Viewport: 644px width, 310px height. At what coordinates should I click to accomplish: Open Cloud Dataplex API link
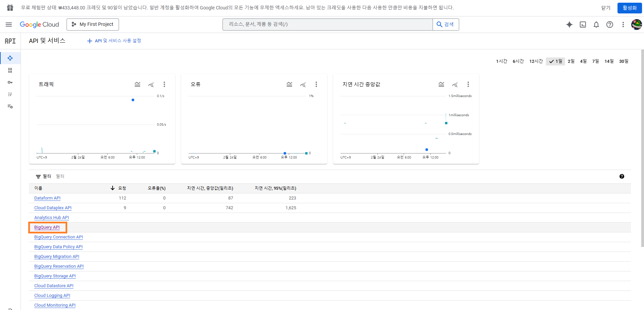coord(53,208)
